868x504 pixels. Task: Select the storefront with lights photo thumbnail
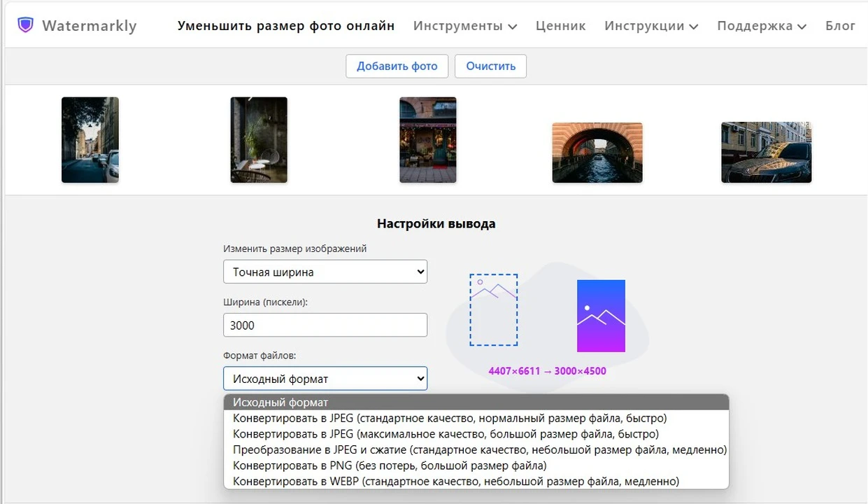tap(427, 140)
